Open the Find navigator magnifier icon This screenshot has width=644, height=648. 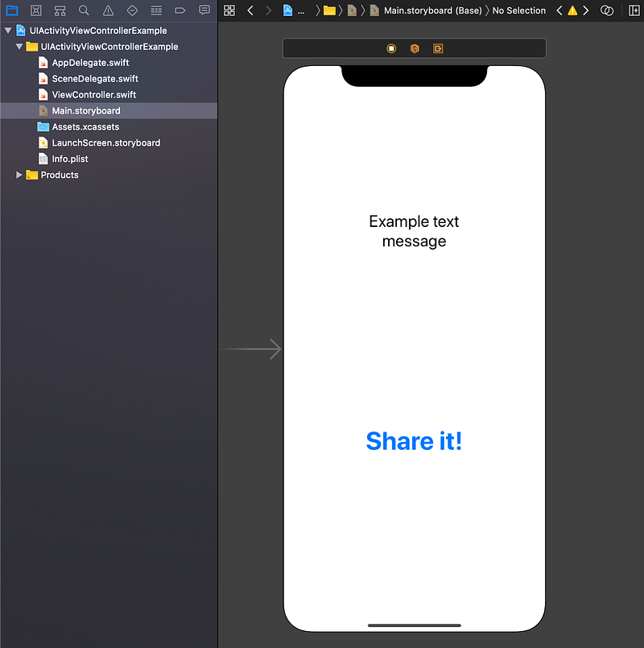pyautogui.click(x=84, y=10)
